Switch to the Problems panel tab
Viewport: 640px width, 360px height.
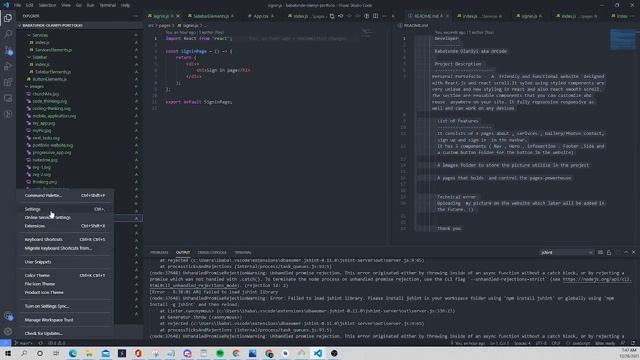pyautogui.click(x=159, y=253)
